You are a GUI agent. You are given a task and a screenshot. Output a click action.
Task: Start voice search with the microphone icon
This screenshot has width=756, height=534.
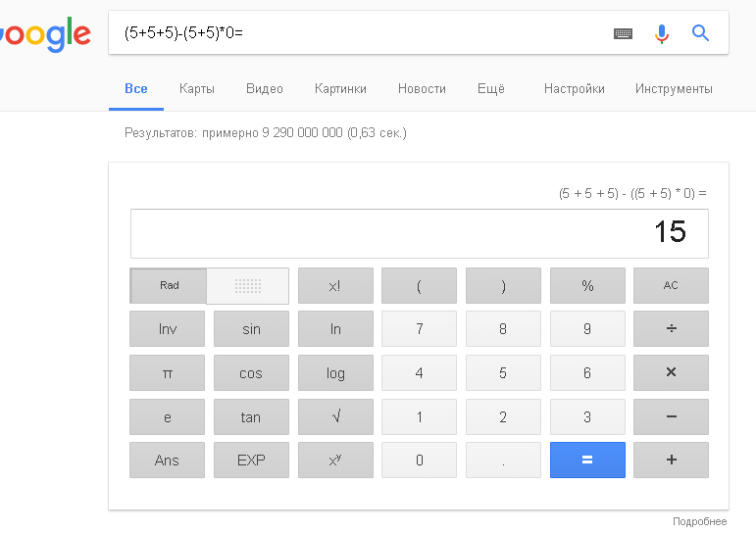pyautogui.click(x=662, y=33)
